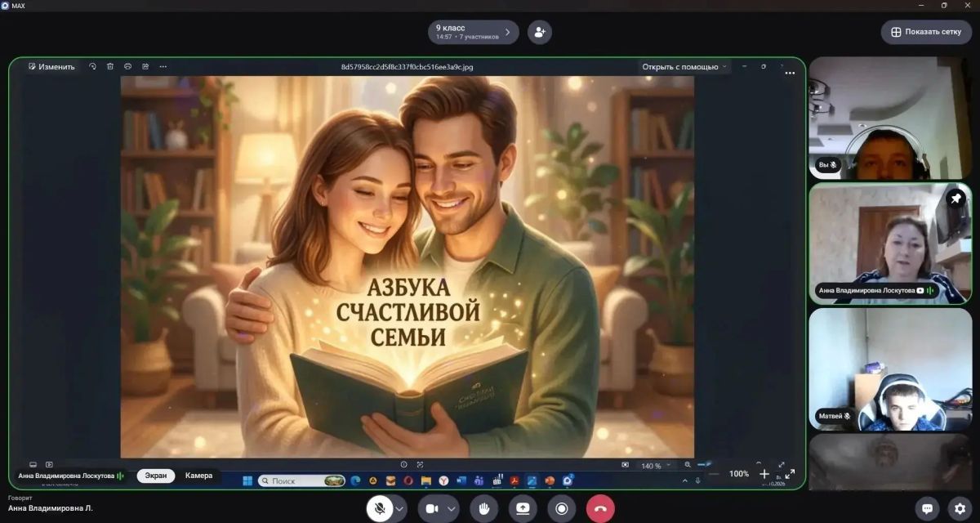The height and width of the screenshot is (523, 980).
Task: Open Microsoft Edge in shared taskbar
Action: coord(356,481)
